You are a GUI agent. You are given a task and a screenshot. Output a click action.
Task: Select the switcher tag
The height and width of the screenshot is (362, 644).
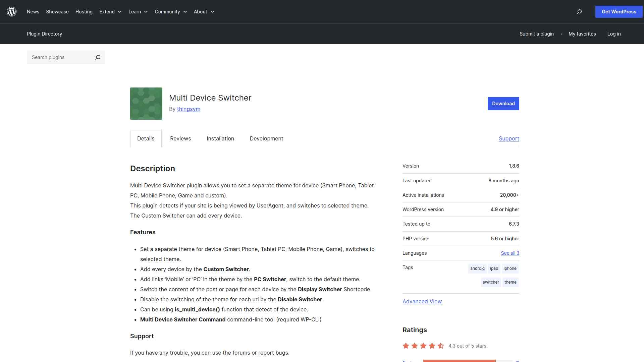coord(491,282)
